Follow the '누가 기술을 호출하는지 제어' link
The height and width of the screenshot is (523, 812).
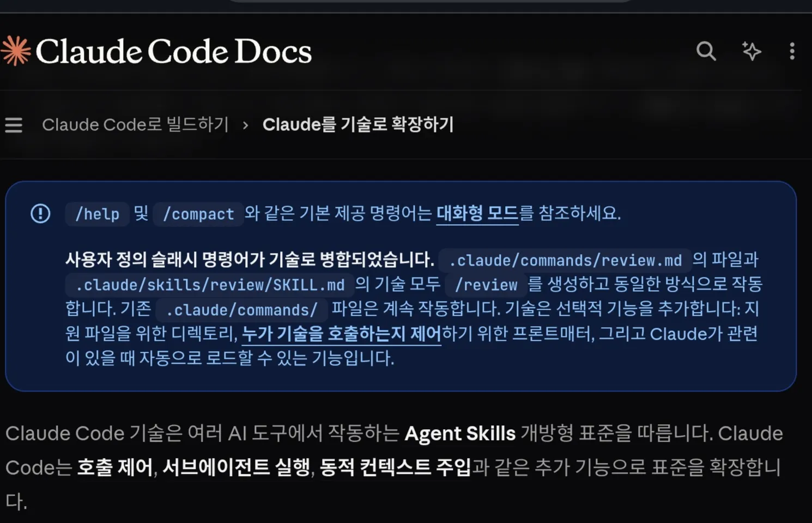pos(342,333)
